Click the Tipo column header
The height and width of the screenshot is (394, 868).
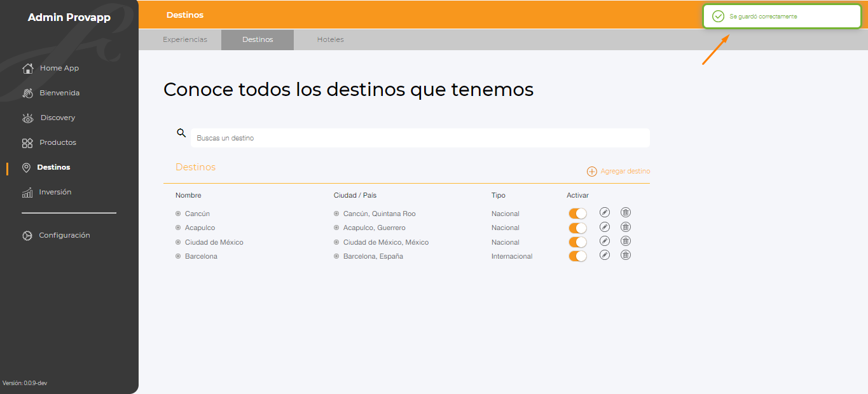tap(499, 196)
